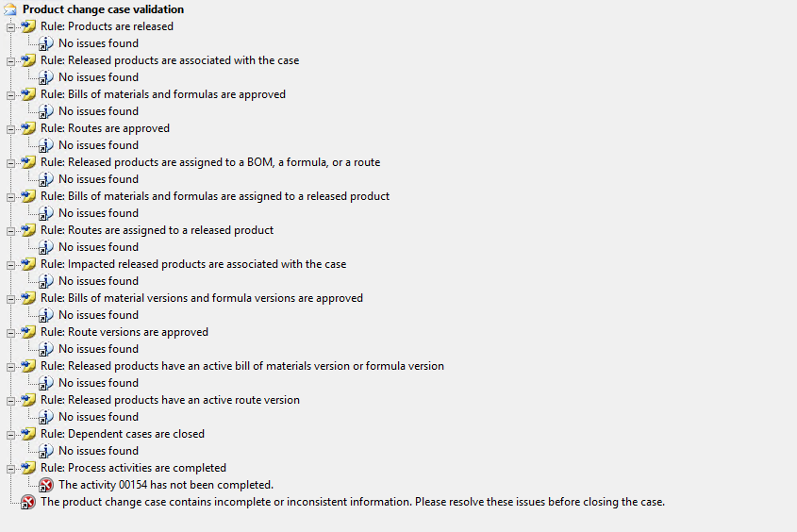Viewport: 797px width, 532px height.
Task: Collapse the Rule: Products are released node
Action: 10,26
